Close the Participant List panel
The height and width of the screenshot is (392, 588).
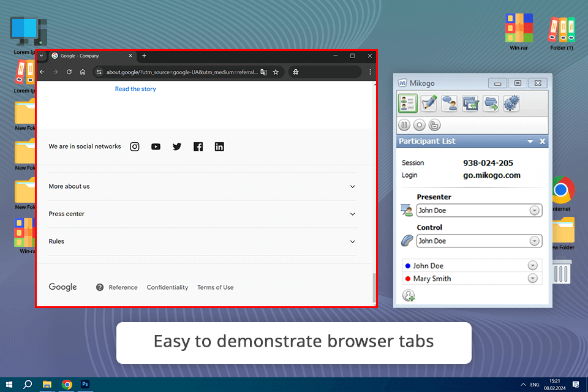point(542,141)
